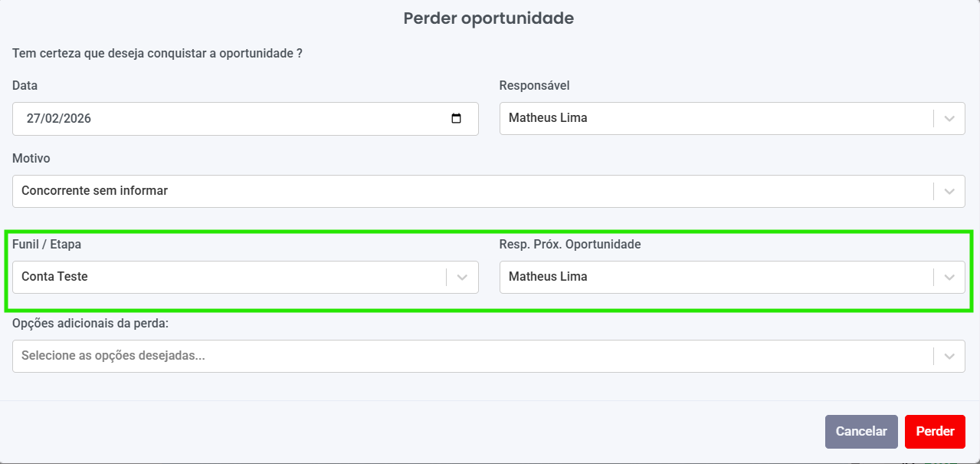The width and height of the screenshot is (980, 464).
Task: Open the Resp. Próx. Oportunidade dropdown
Action: click(949, 277)
